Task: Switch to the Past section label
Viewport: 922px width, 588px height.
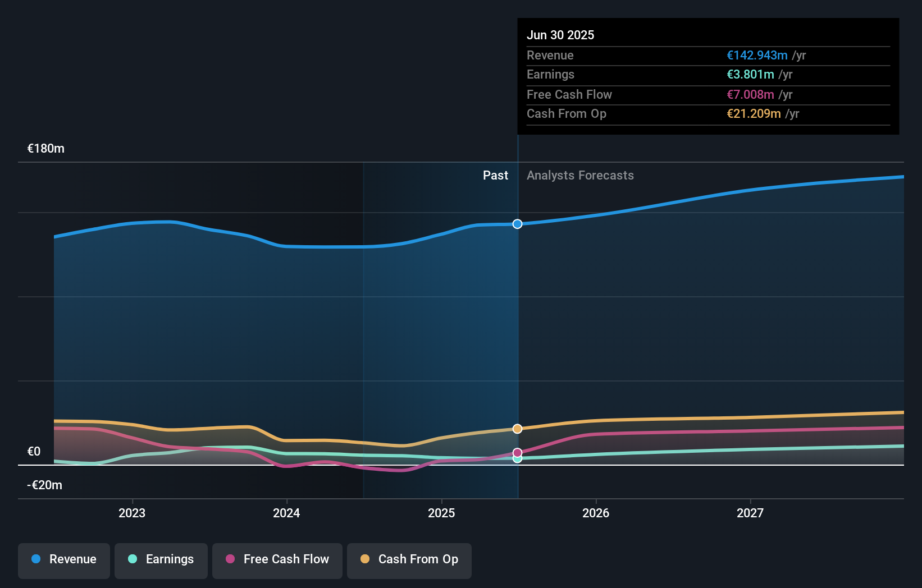Action: point(495,175)
